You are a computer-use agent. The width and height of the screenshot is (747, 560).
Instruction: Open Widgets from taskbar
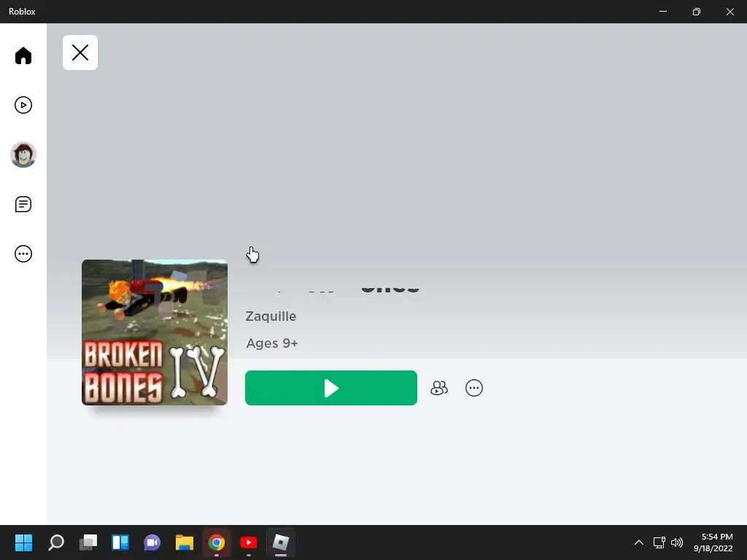click(x=120, y=542)
